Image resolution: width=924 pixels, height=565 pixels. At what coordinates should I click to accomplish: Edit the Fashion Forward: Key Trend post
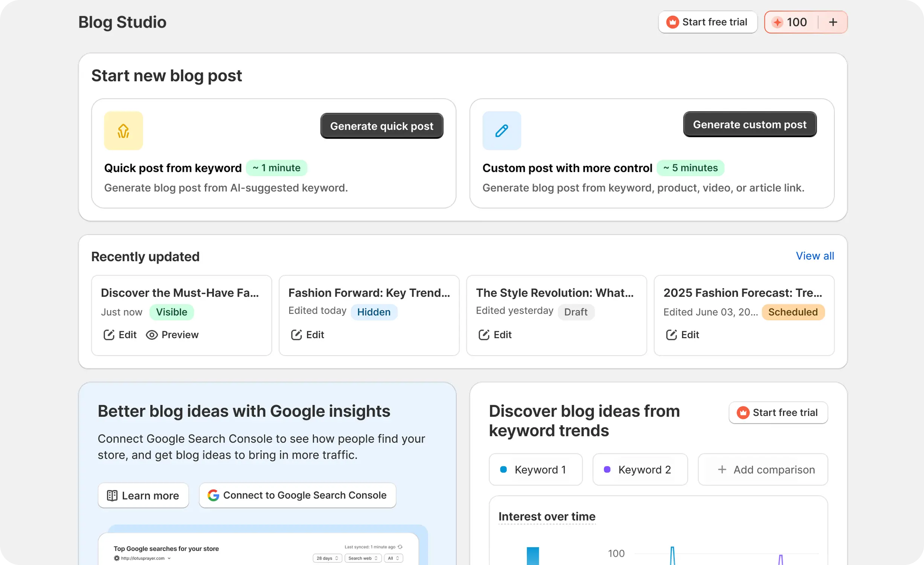[307, 334]
